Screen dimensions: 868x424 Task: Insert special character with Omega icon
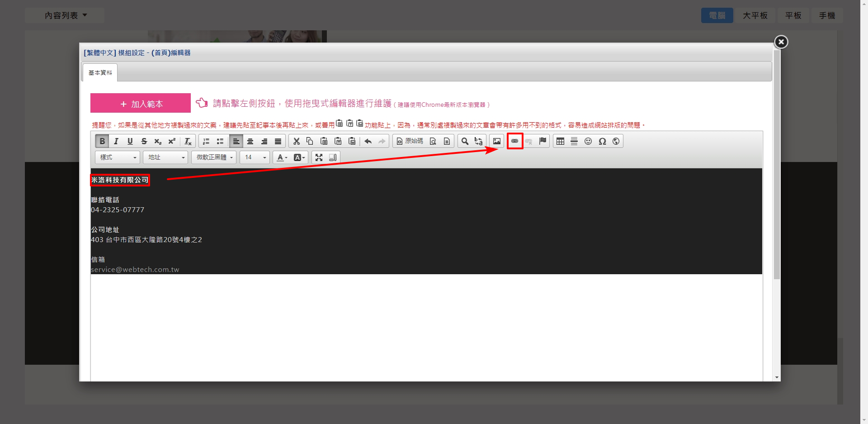pos(602,141)
